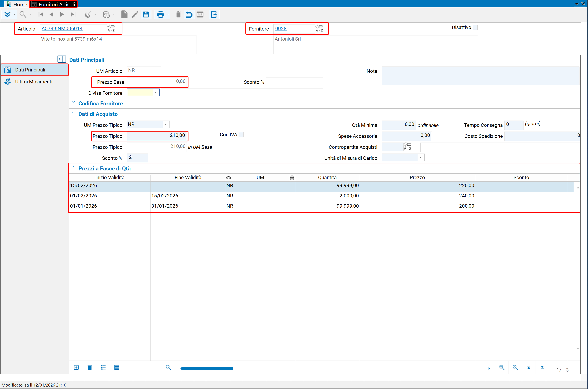Switch to the Home tab
Viewport: 588px width, 389px height.
(x=17, y=4)
